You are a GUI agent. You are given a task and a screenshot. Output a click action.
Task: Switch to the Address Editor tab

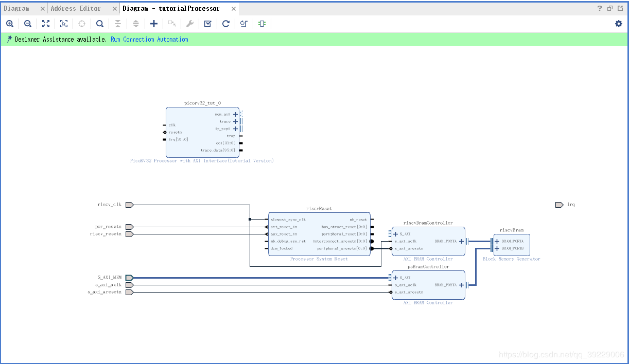pos(76,8)
